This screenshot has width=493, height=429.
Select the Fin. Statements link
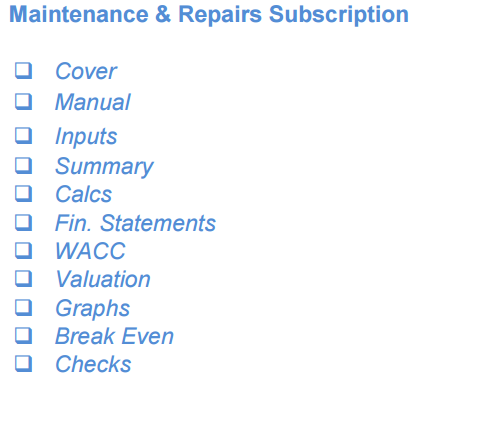[x=135, y=223]
